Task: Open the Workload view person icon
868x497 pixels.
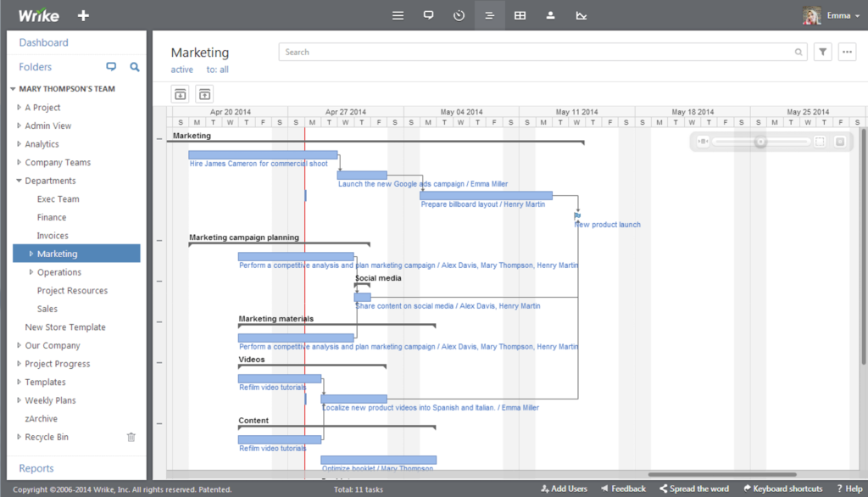Action: point(550,15)
